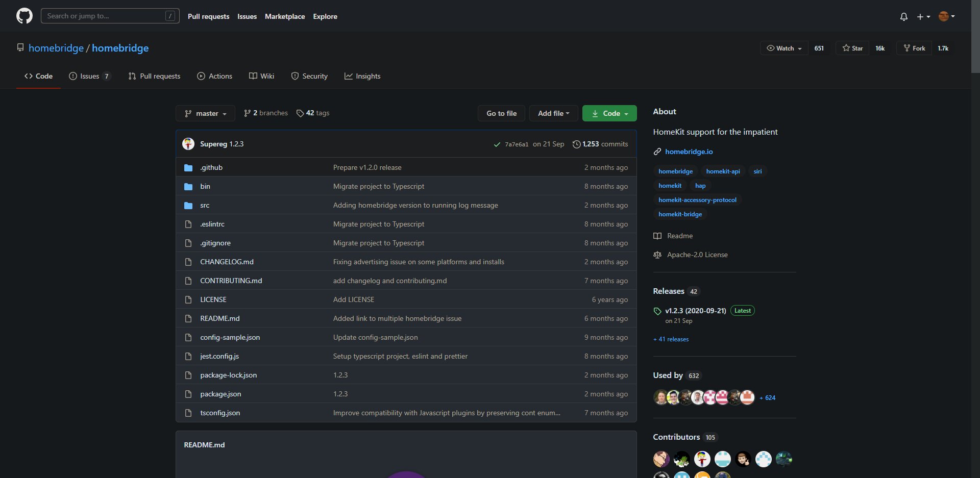Open release v1.2.3 (2020-09-21)
980x478 pixels.
click(x=695, y=311)
